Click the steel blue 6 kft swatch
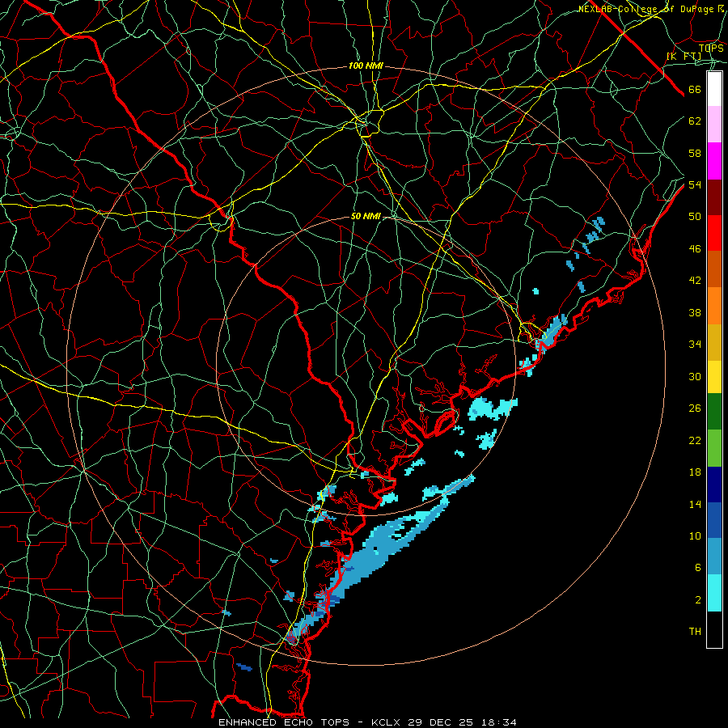The height and width of the screenshot is (728, 728). pyautogui.click(x=714, y=557)
